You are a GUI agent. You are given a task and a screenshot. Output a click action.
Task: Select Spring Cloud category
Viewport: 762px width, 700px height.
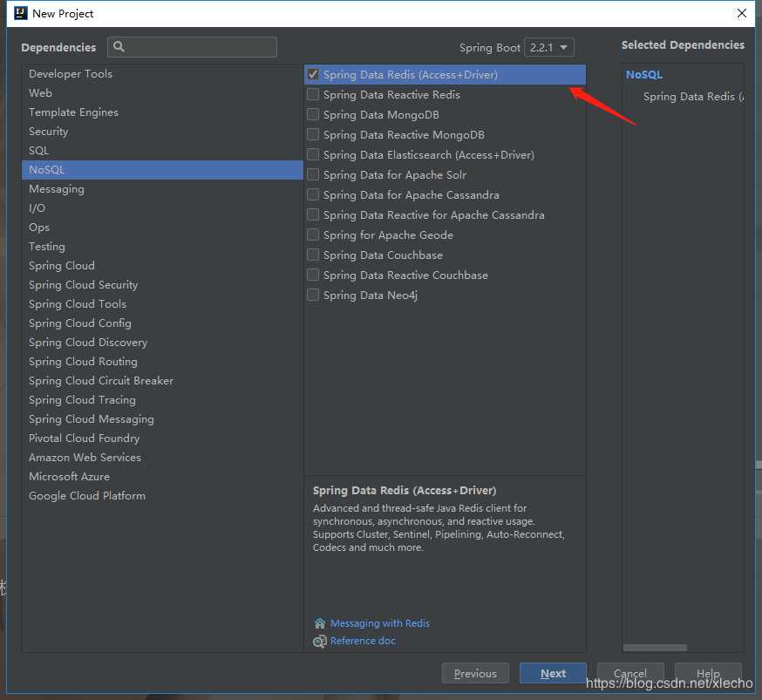pos(162,266)
